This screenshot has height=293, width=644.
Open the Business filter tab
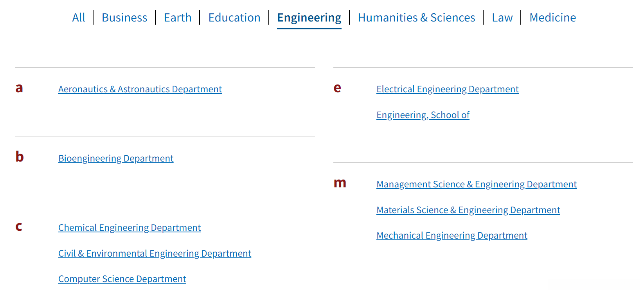point(124,18)
